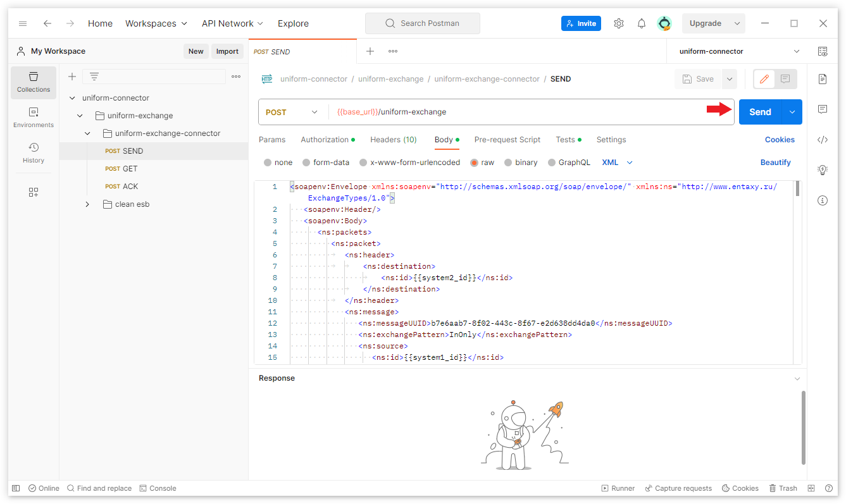Click the blue Send button
The width and height of the screenshot is (846, 504).
coord(760,112)
